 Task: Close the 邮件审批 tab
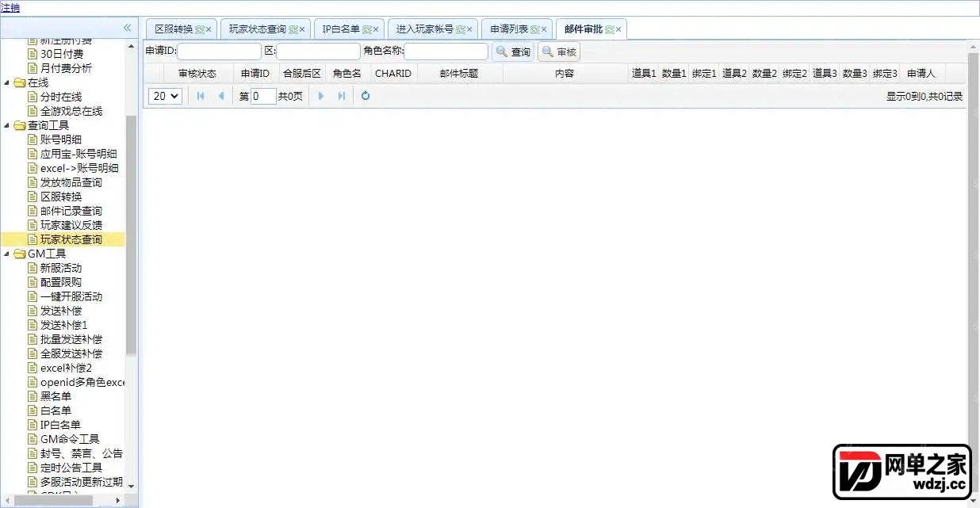618,29
